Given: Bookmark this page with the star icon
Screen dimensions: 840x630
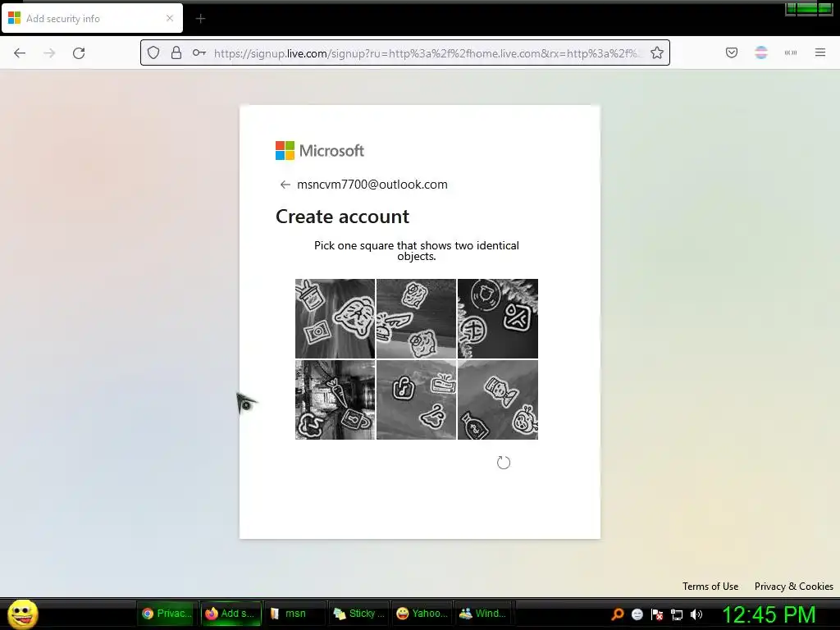Looking at the screenshot, I should (x=657, y=52).
